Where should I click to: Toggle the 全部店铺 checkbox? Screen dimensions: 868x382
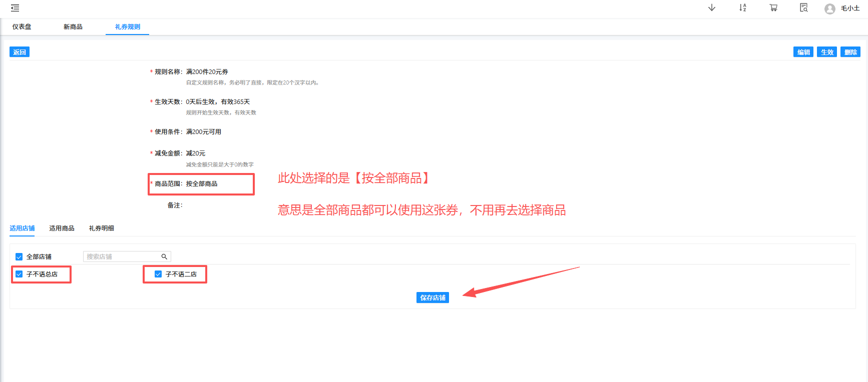coord(19,257)
